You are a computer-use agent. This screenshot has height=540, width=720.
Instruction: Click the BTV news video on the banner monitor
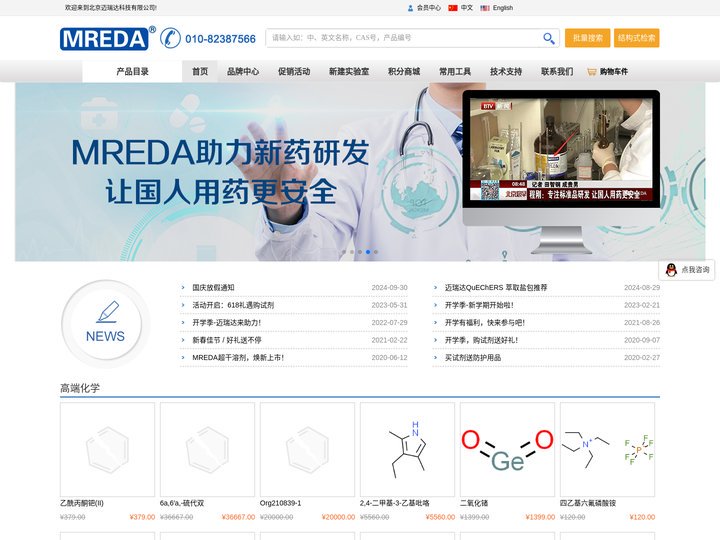(561, 149)
